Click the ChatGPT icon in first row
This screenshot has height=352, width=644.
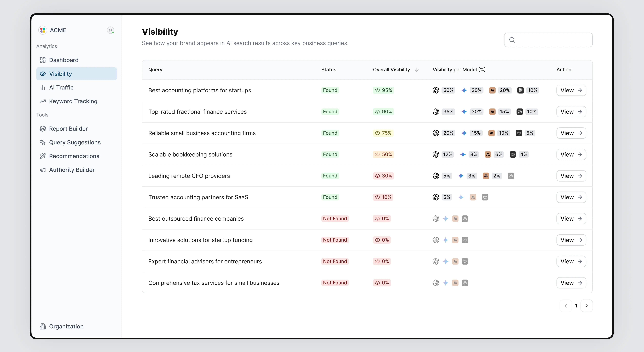tap(436, 90)
